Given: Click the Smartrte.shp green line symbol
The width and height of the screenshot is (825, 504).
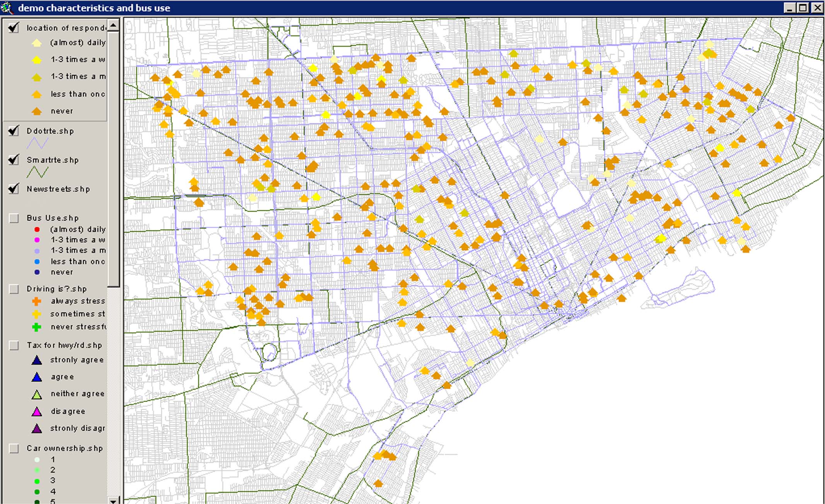Looking at the screenshot, I should 37,172.
